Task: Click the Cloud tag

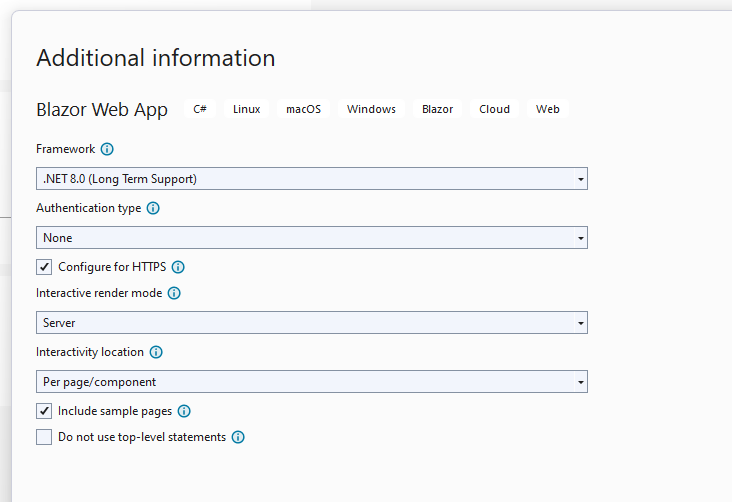Action: pyautogui.click(x=494, y=109)
